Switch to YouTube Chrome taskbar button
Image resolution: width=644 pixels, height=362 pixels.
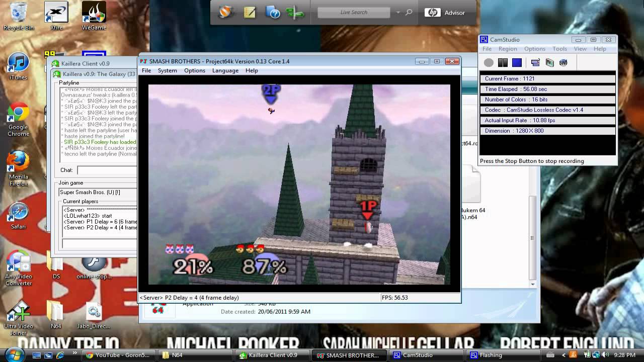coord(118,355)
